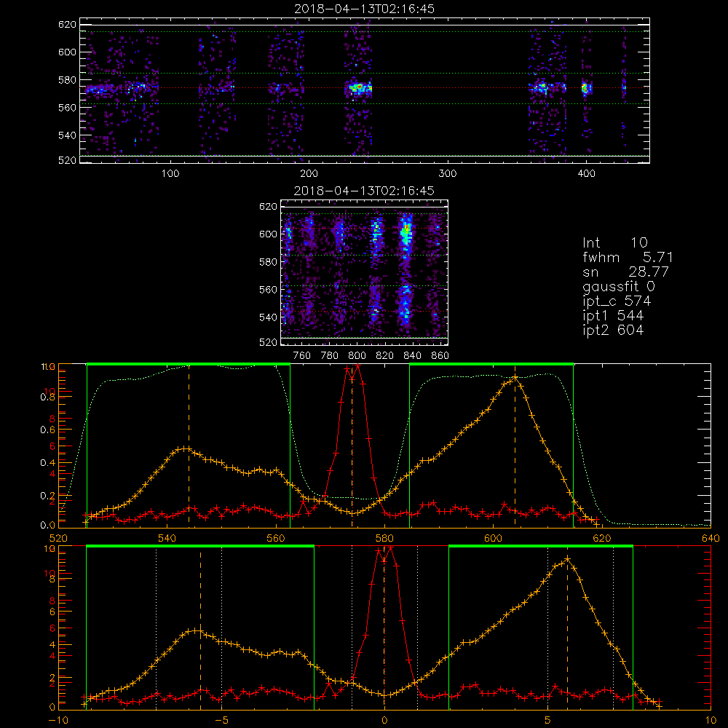Select the 'Int 10' readout line
Viewport: 728px width, 728px height.
614,242
